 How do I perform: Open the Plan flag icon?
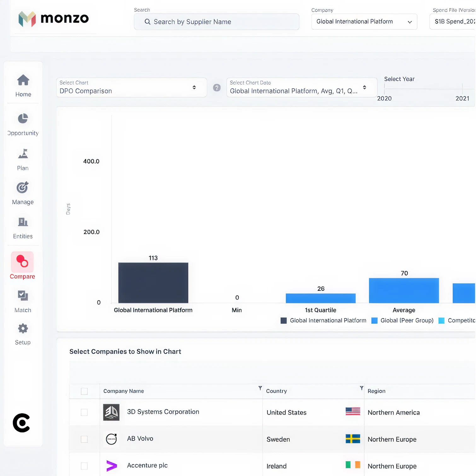(x=23, y=154)
